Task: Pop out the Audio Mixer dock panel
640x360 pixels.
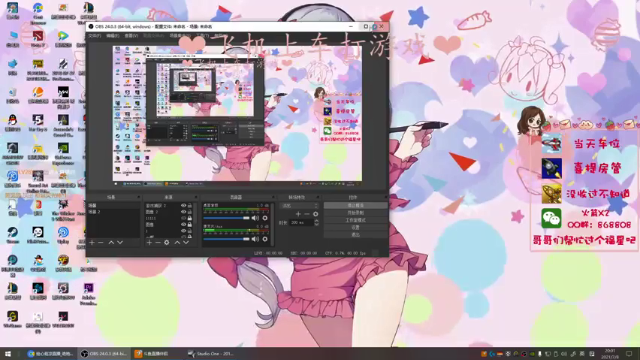Action: point(272,197)
